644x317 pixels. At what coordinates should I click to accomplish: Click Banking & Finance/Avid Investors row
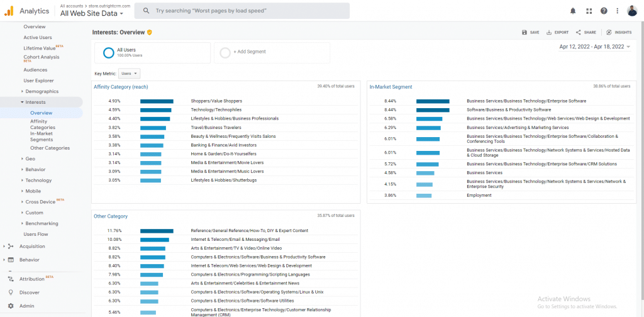(x=226, y=145)
